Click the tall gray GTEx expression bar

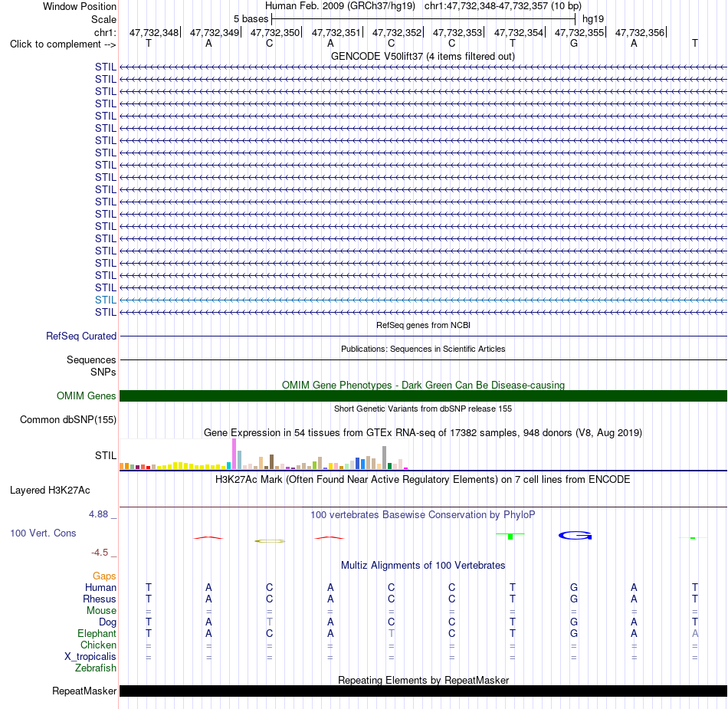[384, 458]
